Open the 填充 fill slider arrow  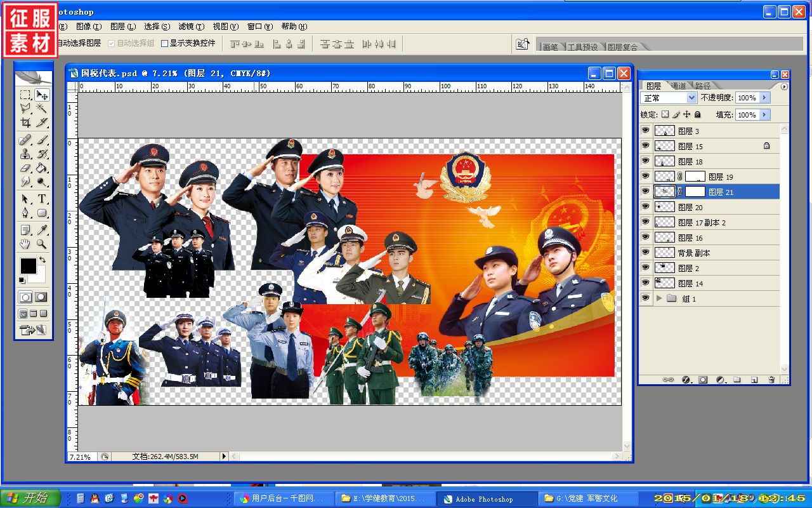click(764, 115)
